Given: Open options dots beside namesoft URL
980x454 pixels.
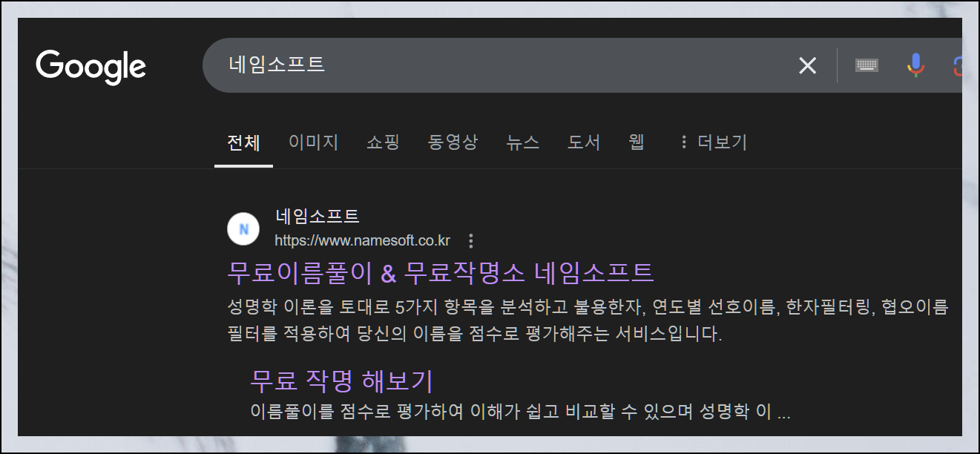Looking at the screenshot, I should [x=470, y=240].
